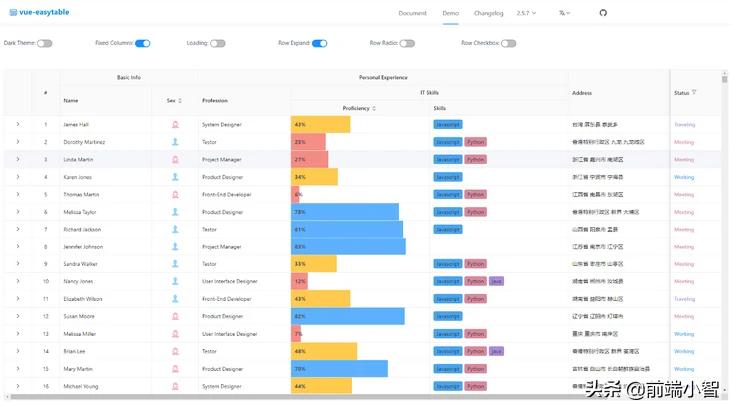Click the vue-easytable logo

coord(39,12)
